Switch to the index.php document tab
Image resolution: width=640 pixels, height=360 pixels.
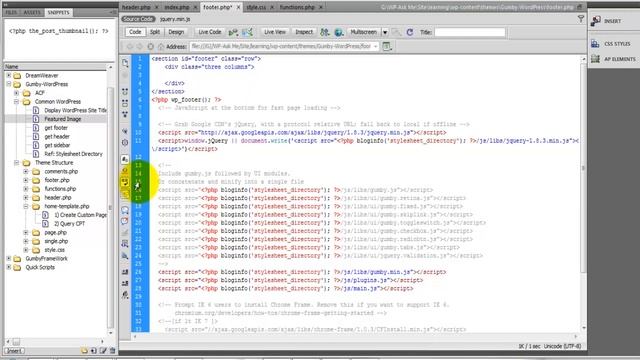(177, 7)
